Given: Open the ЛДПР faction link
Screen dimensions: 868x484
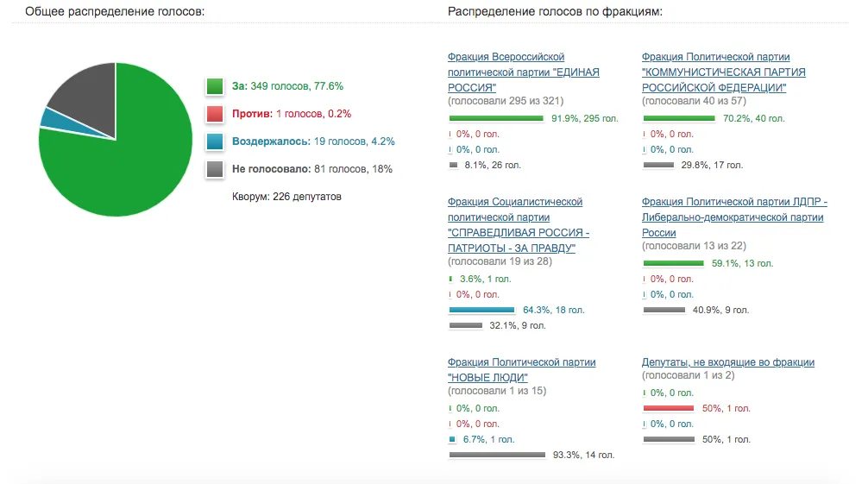Looking at the screenshot, I should [734, 217].
